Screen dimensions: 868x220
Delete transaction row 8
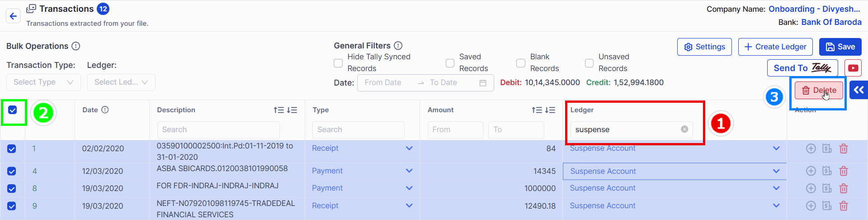pyautogui.click(x=844, y=188)
